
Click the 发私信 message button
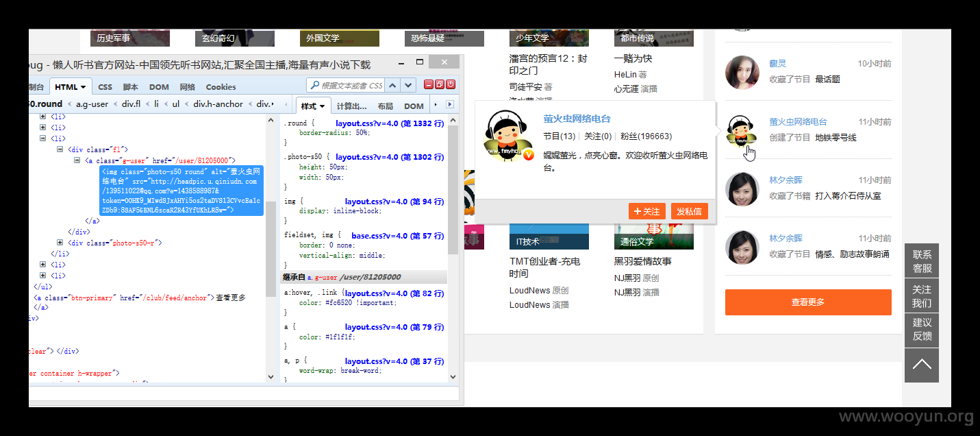[x=689, y=211]
